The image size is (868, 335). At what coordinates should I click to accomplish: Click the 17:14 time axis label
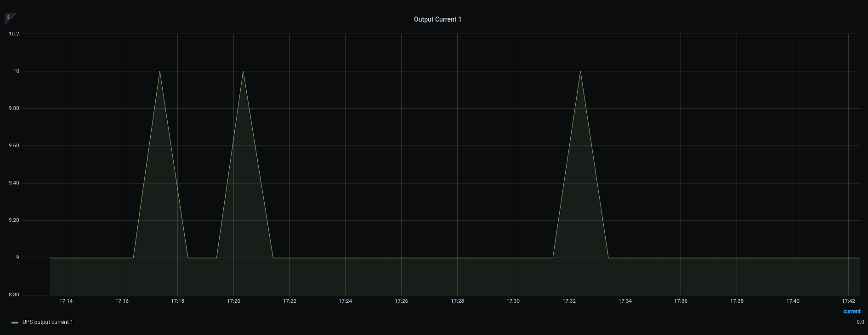pyautogui.click(x=66, y=301)
